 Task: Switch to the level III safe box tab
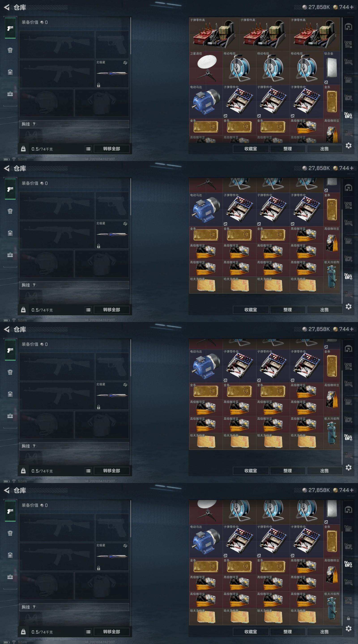348,600
